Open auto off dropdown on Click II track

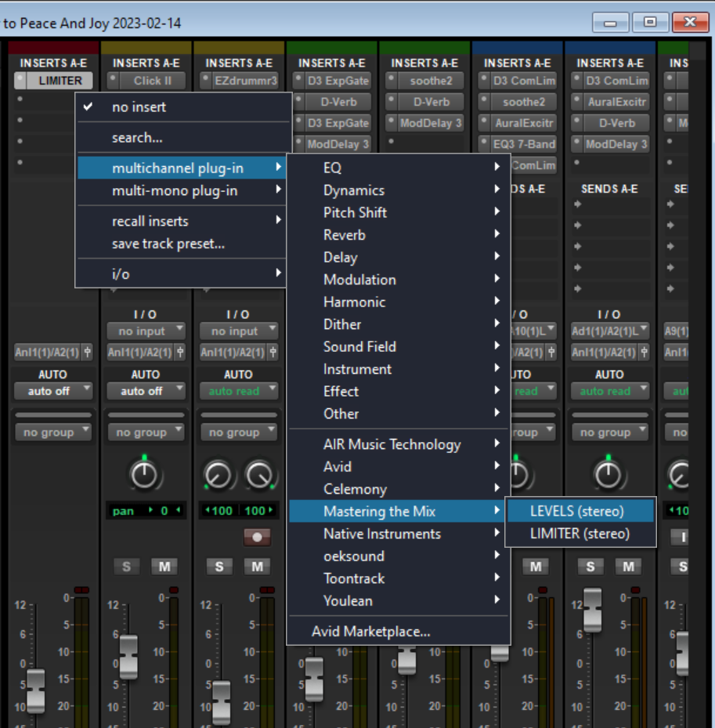146,391
